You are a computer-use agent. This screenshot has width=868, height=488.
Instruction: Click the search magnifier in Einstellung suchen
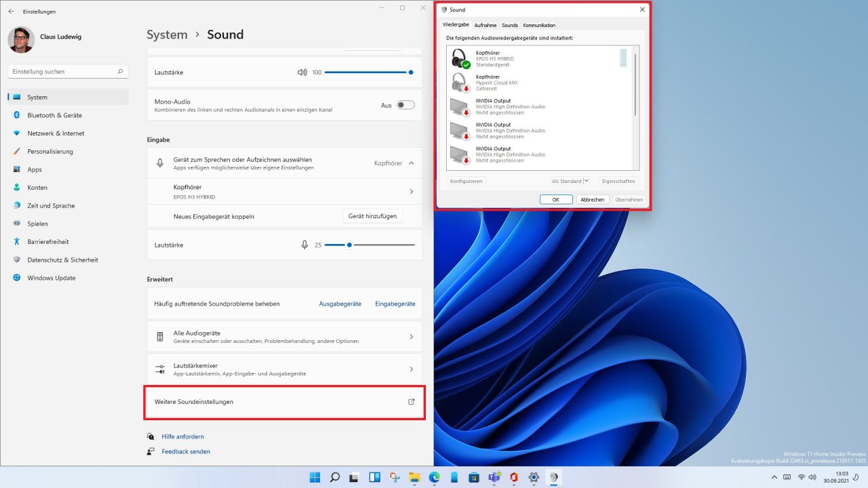point(120,71)
